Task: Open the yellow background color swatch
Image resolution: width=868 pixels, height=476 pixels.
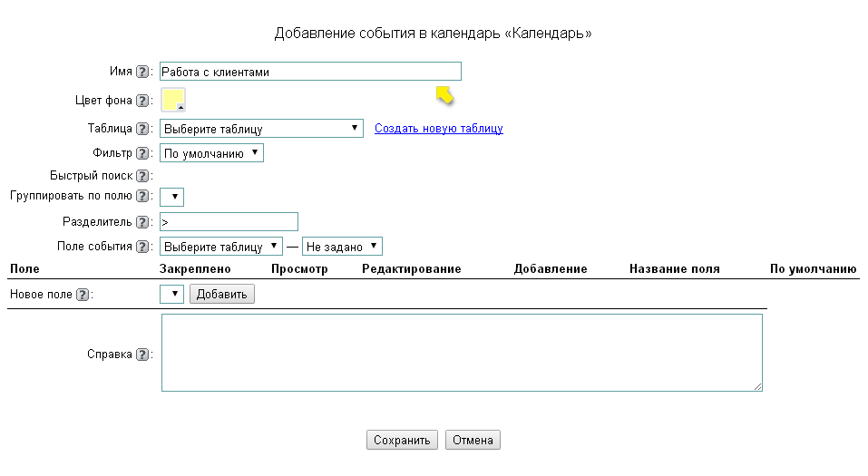Action: point(172,100)
